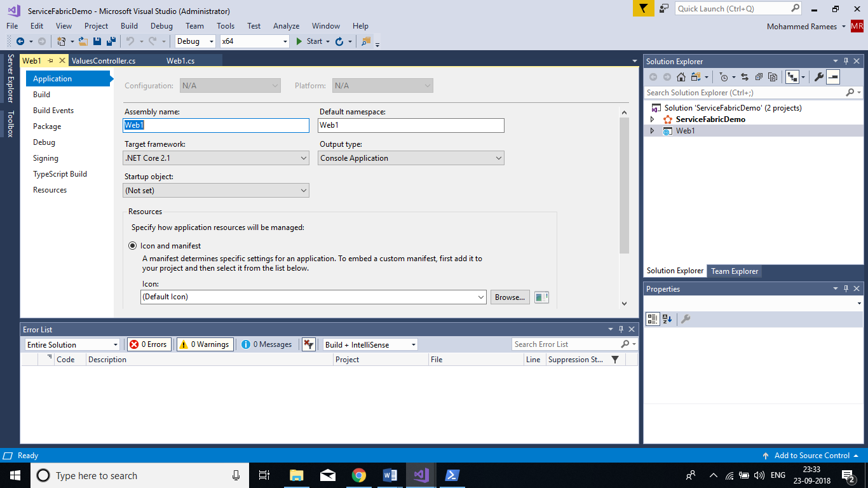Toggle the 0 Warnings filter
Screen dimensions: 868x488
(205, 344)
